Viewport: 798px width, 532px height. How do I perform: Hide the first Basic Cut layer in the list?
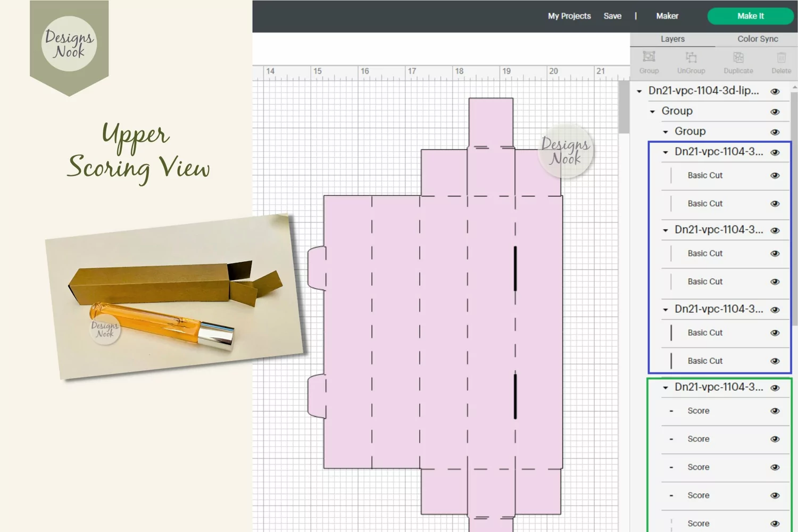tap(775, 176)
